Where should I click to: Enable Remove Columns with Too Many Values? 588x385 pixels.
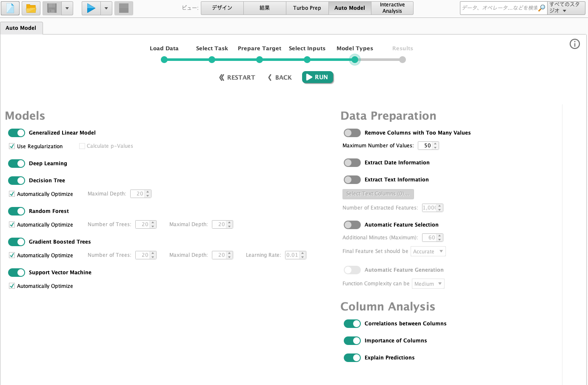point(352,133)
